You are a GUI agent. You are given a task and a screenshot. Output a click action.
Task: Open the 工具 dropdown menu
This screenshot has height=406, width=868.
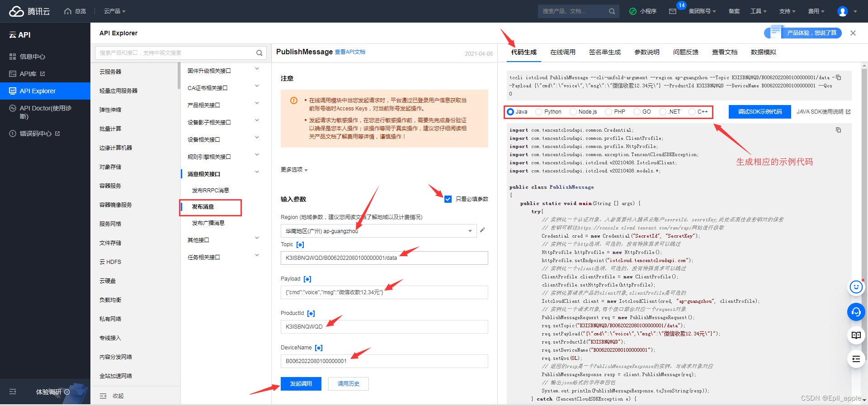point(758,11)
